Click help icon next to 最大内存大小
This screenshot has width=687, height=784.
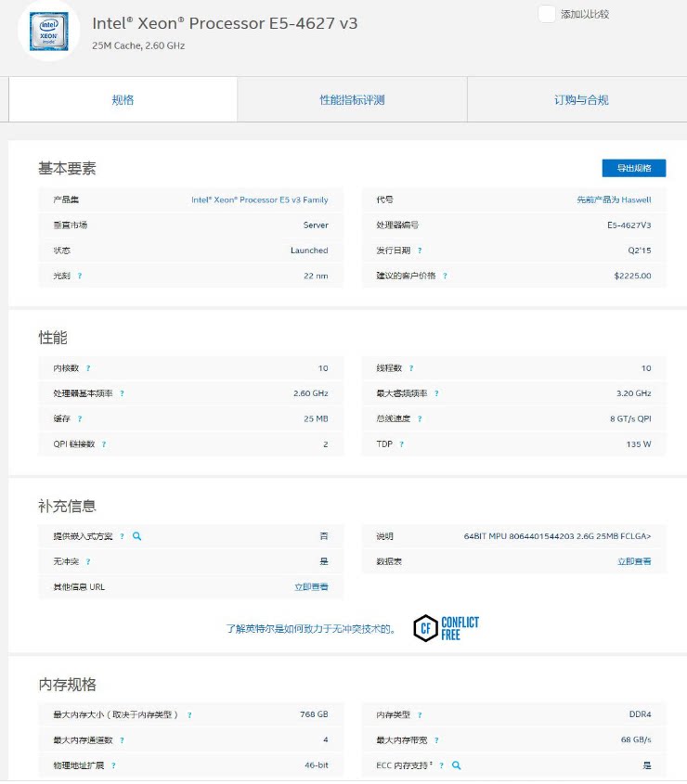[x=189, y=715]
